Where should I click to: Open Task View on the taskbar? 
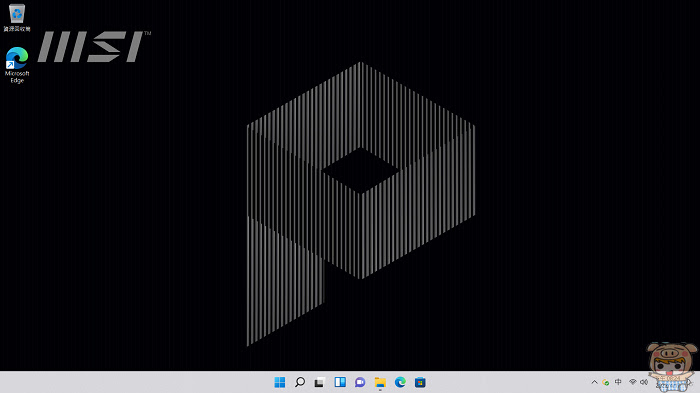319,382
